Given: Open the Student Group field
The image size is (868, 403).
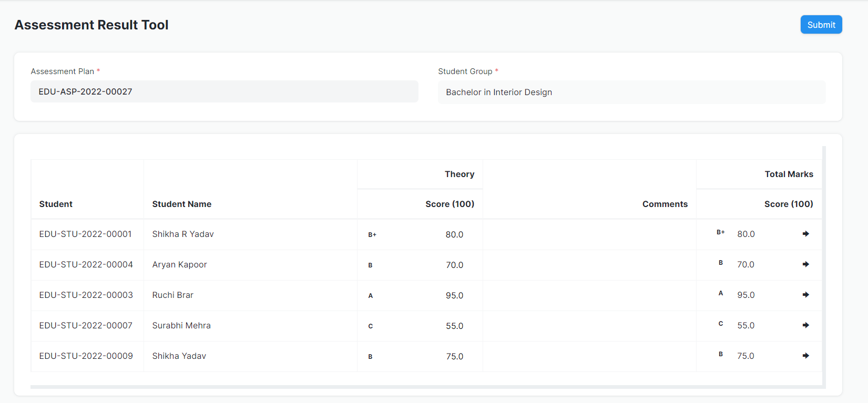Looking at the screenshot, I should pyautogui.click(x=631, y=92).
